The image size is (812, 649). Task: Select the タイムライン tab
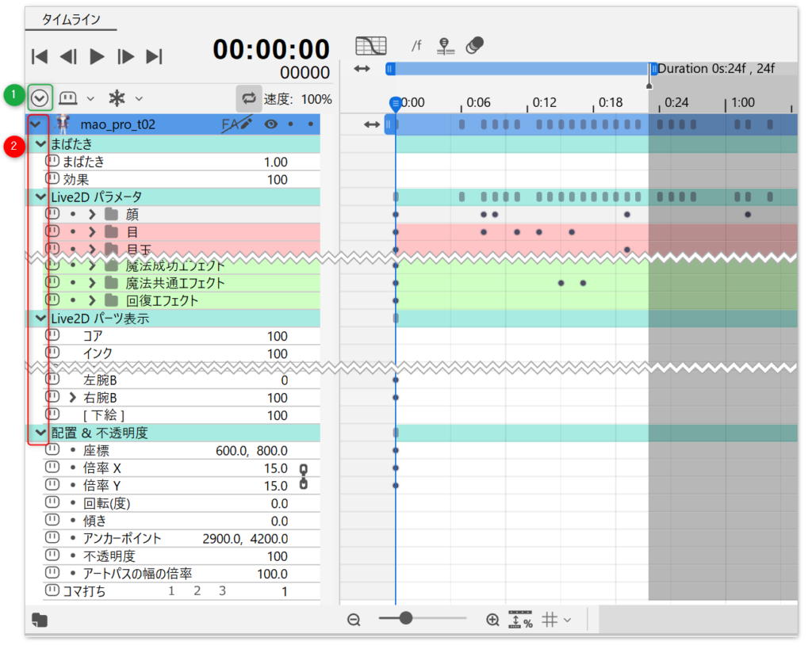(x=71, y=20)
